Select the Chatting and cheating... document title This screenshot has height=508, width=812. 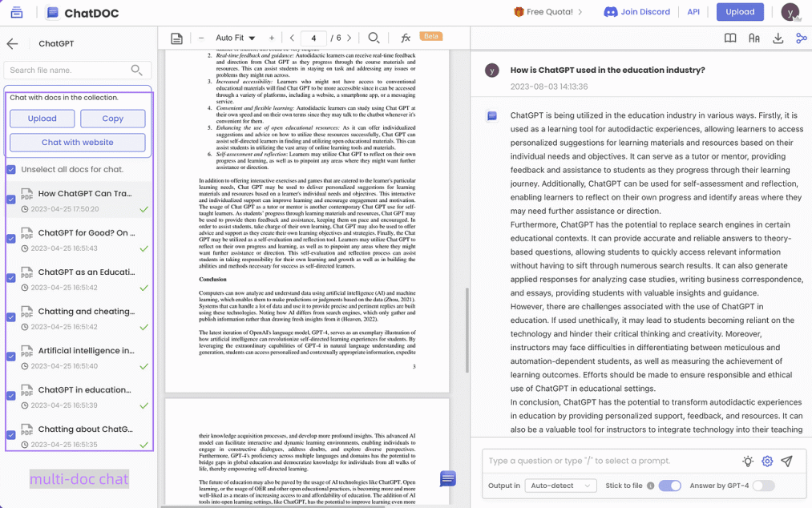click(87, 311)
